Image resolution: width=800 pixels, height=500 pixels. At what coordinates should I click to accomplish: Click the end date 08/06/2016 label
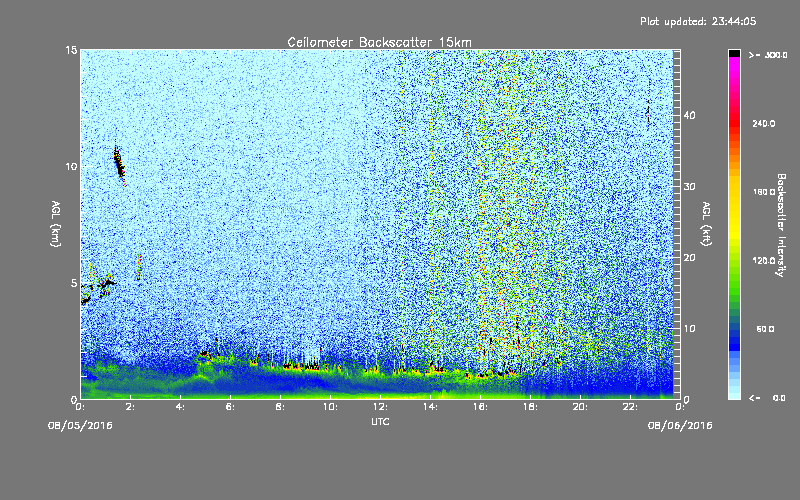click(680, 426)
